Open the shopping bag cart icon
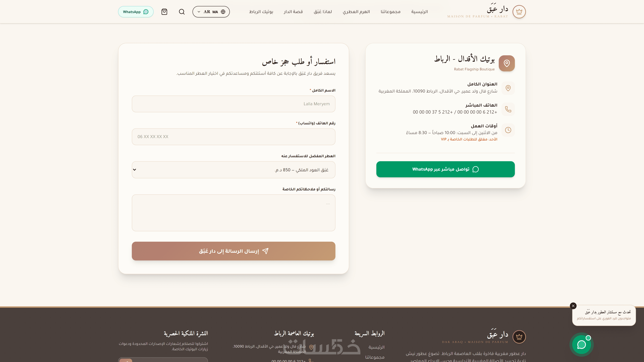Viewport: 644px width, 362px height. tap(164, 12)
